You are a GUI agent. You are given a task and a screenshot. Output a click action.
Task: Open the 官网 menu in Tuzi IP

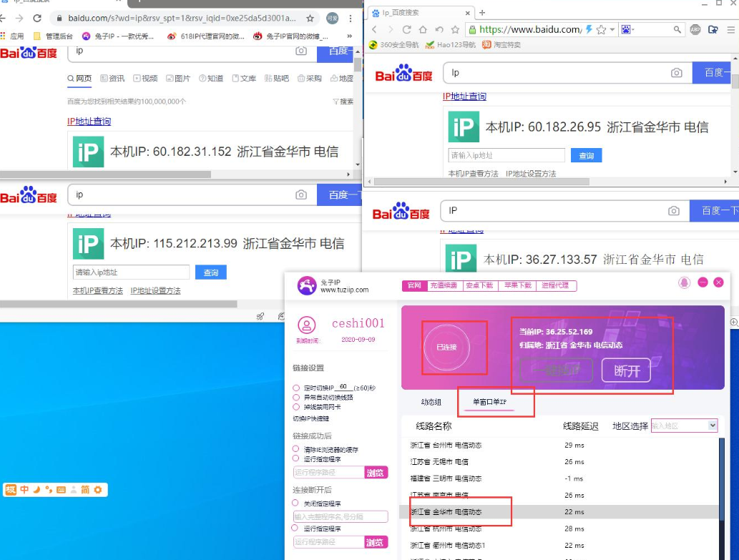(414, 285)
